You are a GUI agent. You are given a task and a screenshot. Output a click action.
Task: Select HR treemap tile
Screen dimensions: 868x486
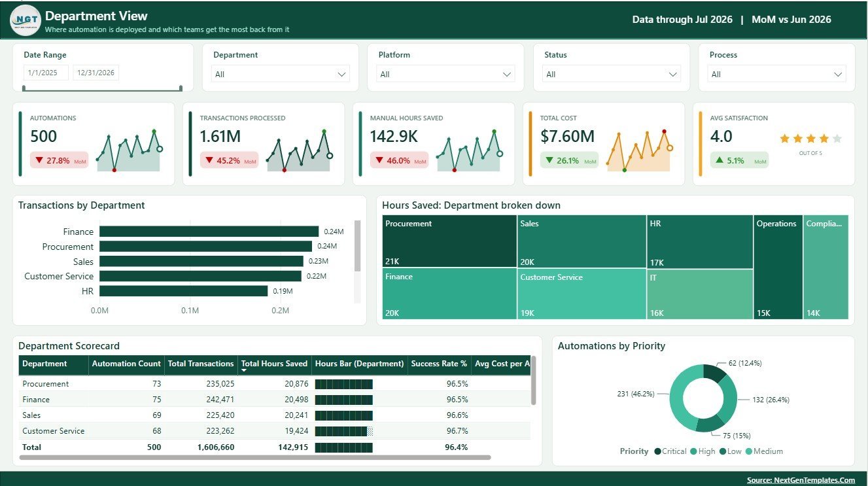coord(700,241)
